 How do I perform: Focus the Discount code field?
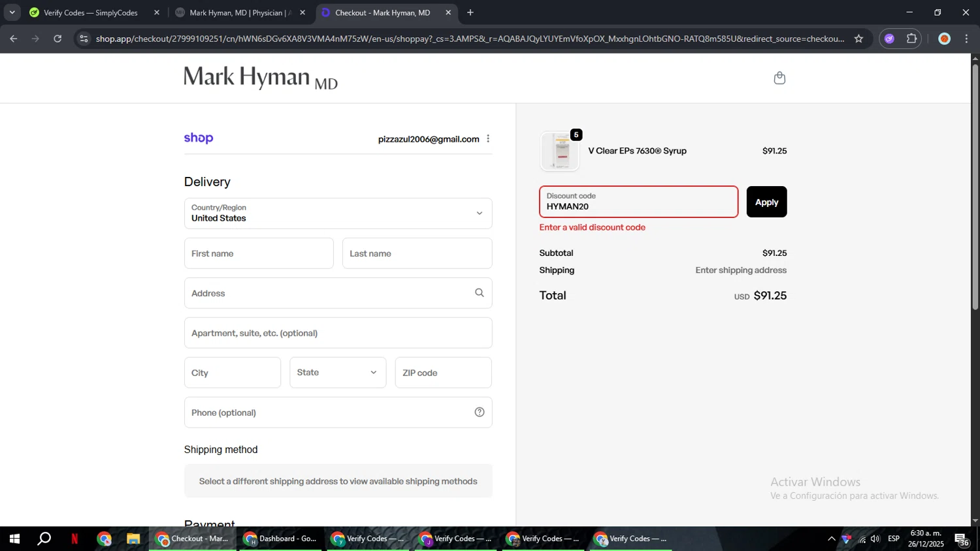(x=638, y=202)
